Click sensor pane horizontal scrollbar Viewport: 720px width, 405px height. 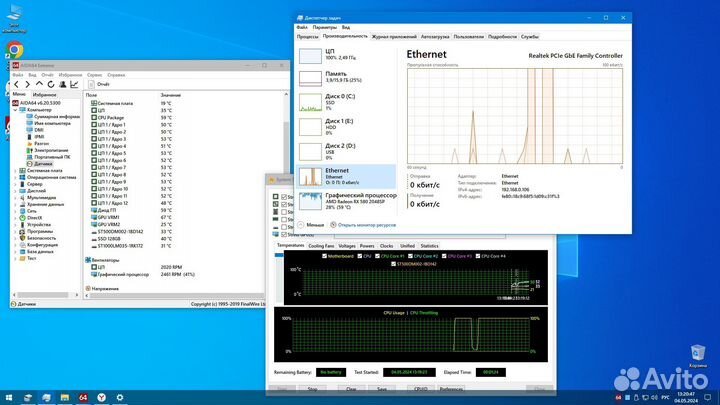[x=177, y=296]
